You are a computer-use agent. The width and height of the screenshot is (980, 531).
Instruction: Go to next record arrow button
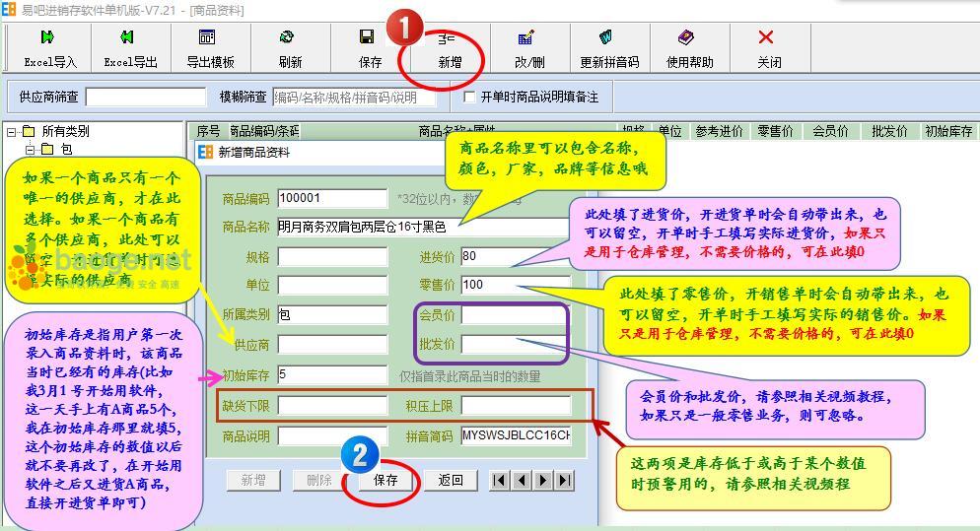pyautogui.click(x=542, y=480)
